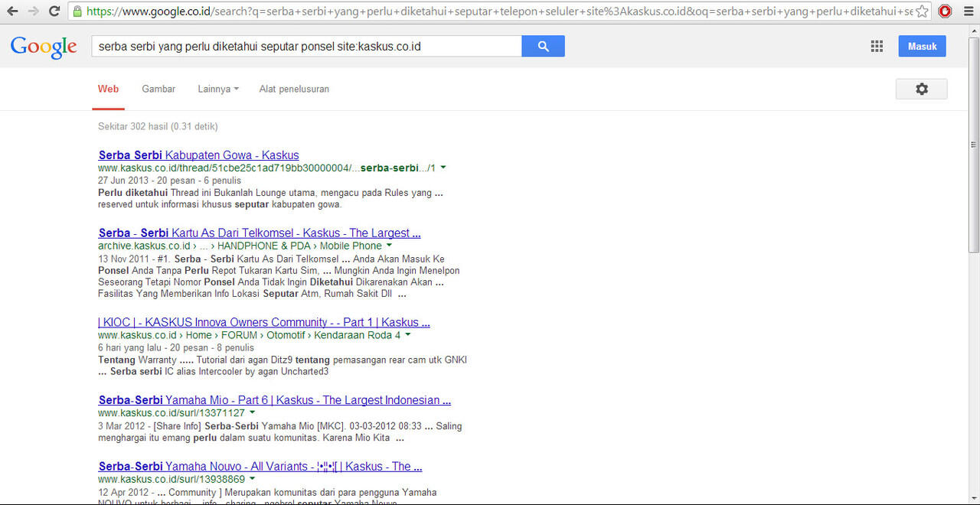Click the browser address bar URL
The image size is (980, 505).
click(498, 11)
